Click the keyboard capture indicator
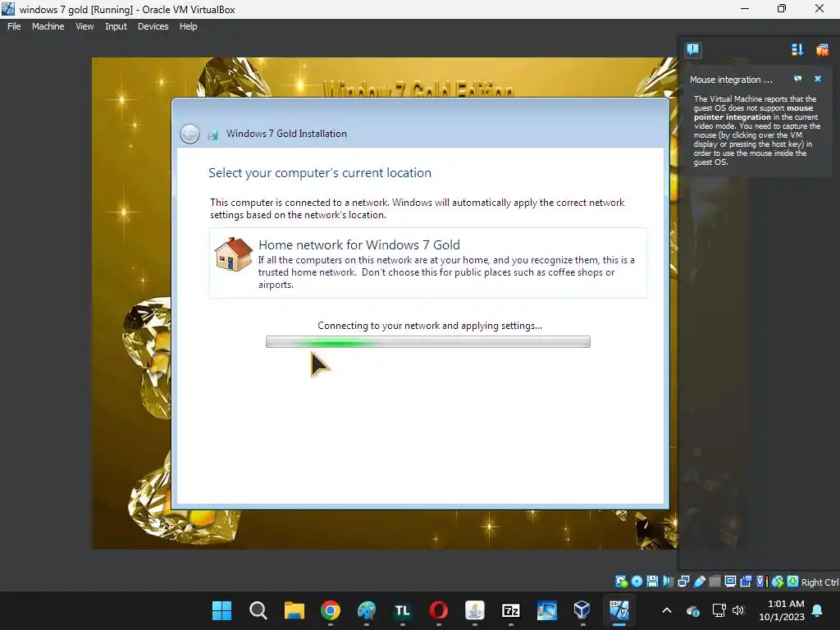Viewport: 840px width, 630px height. (x=793, y=582)
